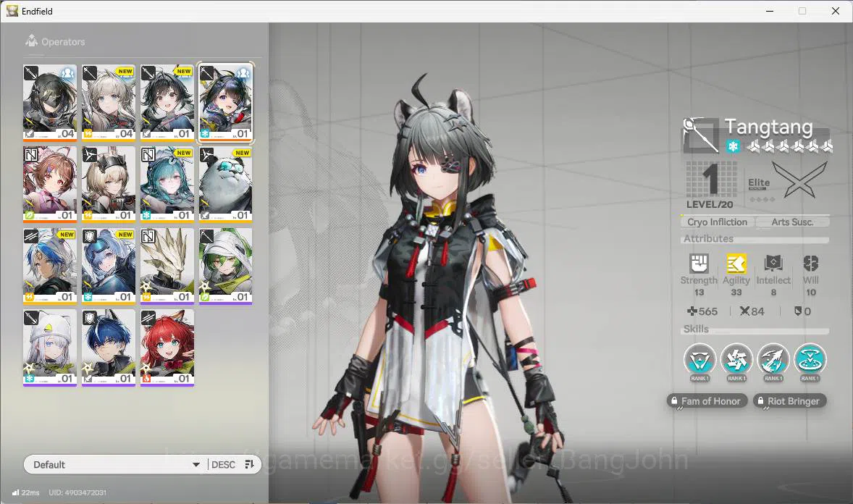
Task: Select the Tangtang operator card
Action: (226, 102)
